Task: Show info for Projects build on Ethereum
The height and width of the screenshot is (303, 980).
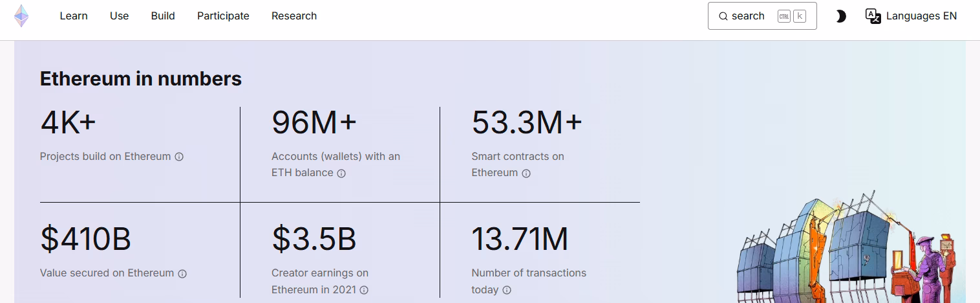Action: coord(179,157)
